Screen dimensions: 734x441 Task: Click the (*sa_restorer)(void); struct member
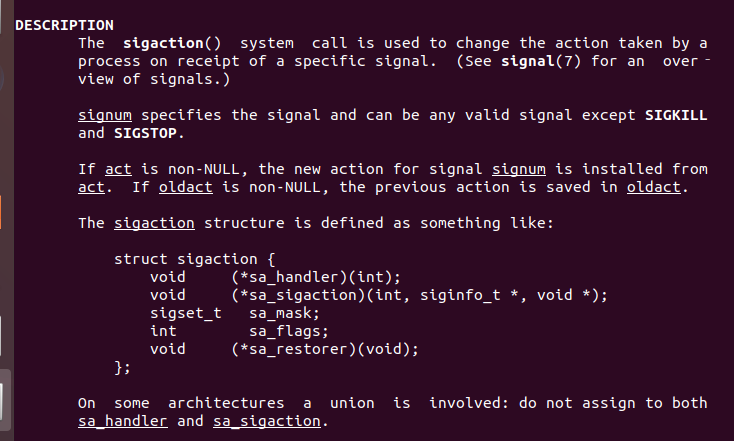click(x=326, y=349)
